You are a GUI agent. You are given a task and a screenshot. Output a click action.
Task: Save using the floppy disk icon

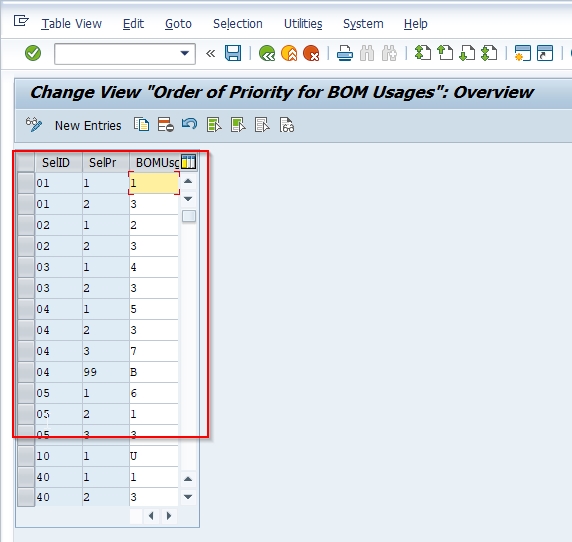coord(233,53)
